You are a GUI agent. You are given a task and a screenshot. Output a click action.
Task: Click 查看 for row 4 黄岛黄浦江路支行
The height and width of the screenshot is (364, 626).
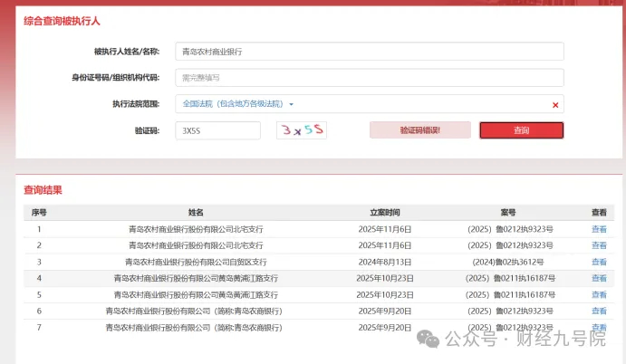click(599, 278)
